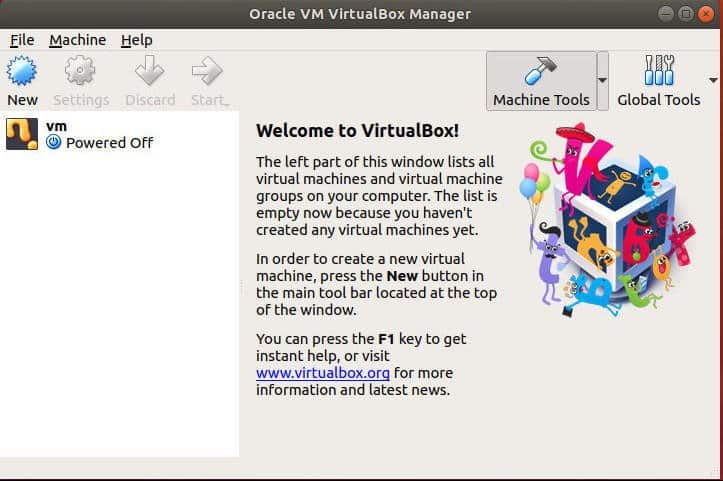This screenshot has height=481, width=723.
Task: Select Global Tools toolbar button
Action: [658, 81]
